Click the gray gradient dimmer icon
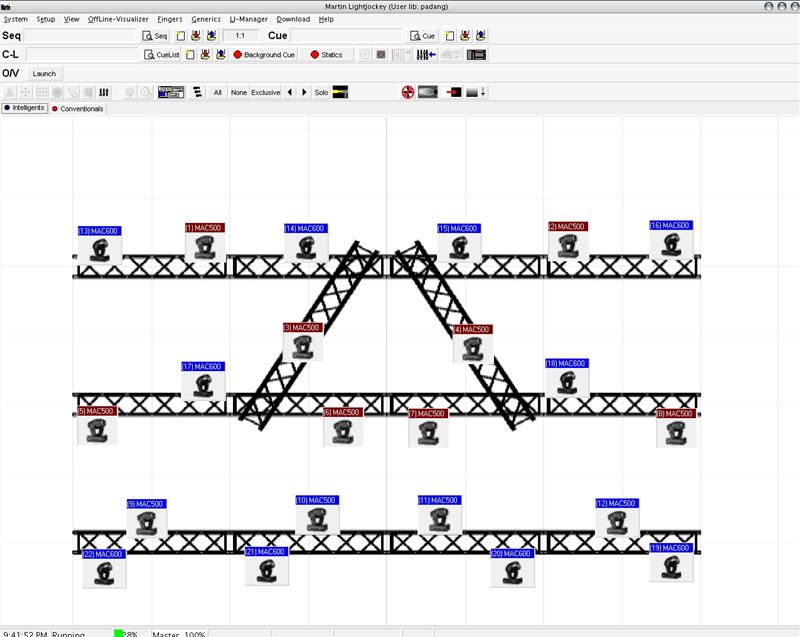This screenshot has height=637, width=800. coord(476,92)
